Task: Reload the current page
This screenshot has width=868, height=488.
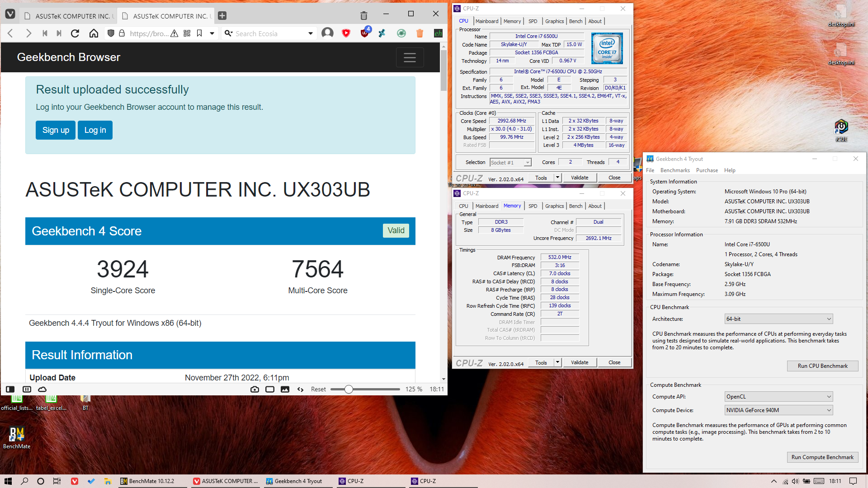Action: 75,33
